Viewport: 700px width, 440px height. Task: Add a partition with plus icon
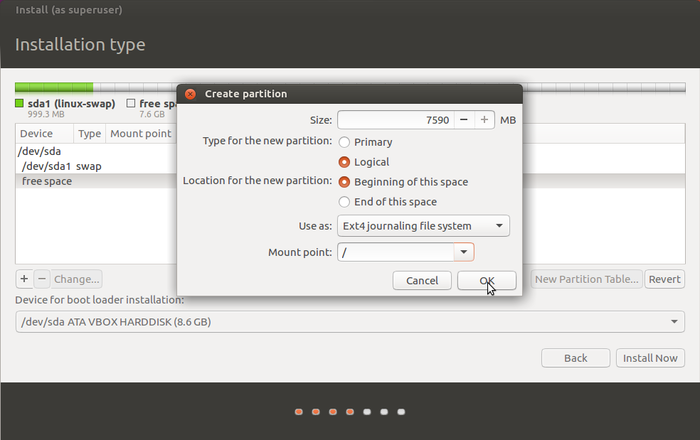coord(24,279)
